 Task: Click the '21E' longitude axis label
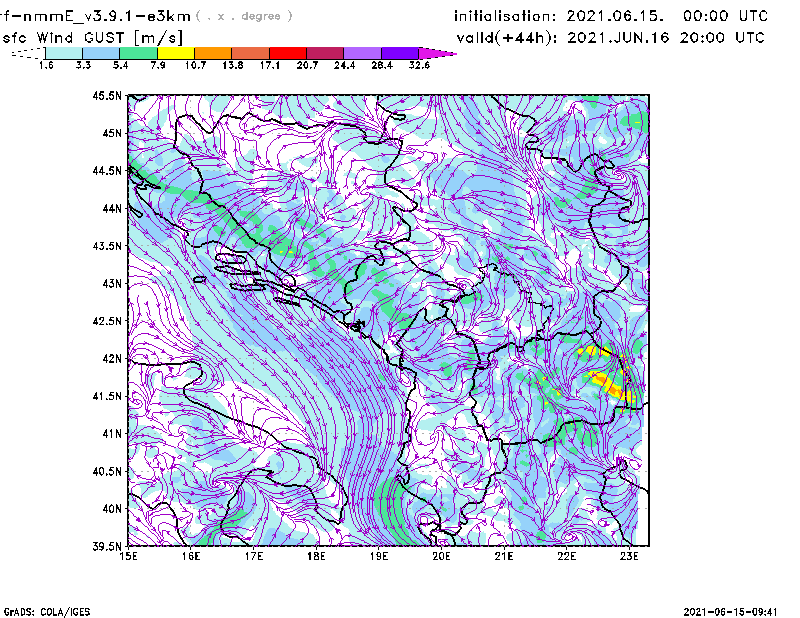504,556
